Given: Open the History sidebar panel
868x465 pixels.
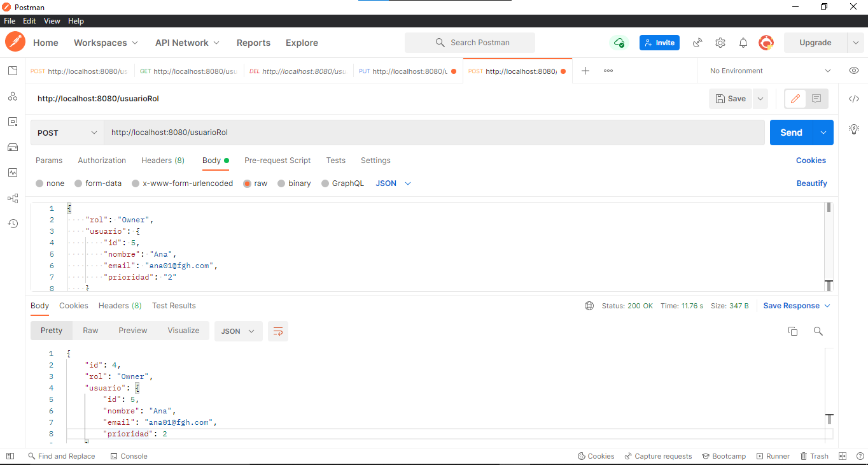Looking at the screenshot, I should point(12,224).
